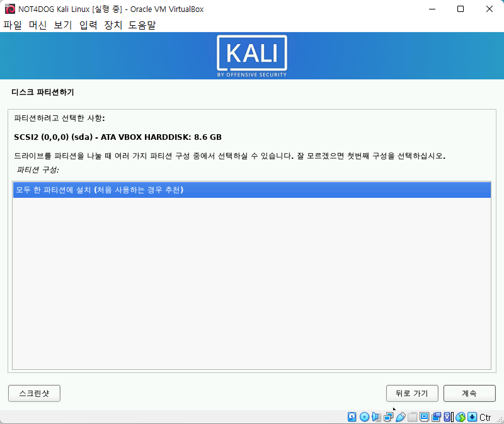Open the 머신 menu
The image size is (504, 424).
coord(38,25)
